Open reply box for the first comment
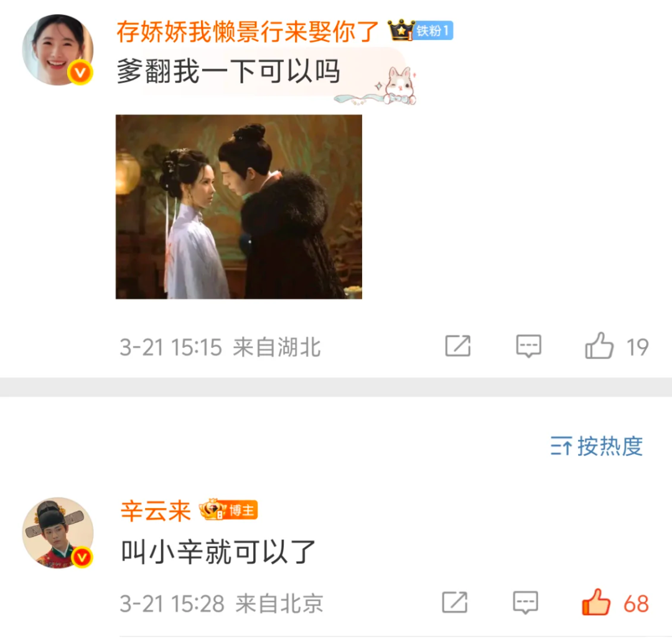The width and height of the screenshot is (672, 642). tap(528, 346)
